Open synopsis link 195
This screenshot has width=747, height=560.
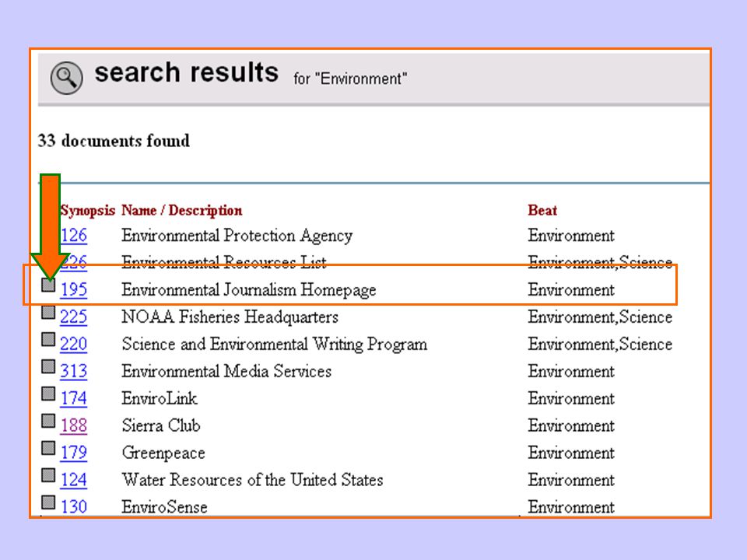74,289
